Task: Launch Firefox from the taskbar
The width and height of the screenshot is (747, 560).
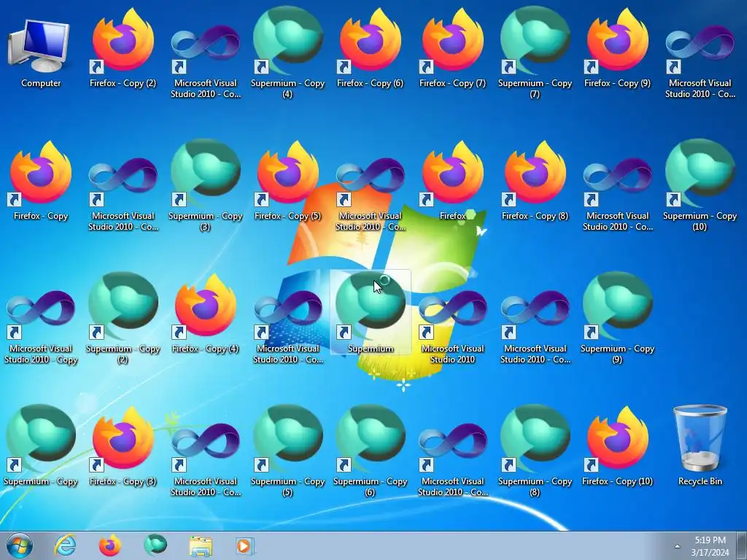Action: point(109,545)
